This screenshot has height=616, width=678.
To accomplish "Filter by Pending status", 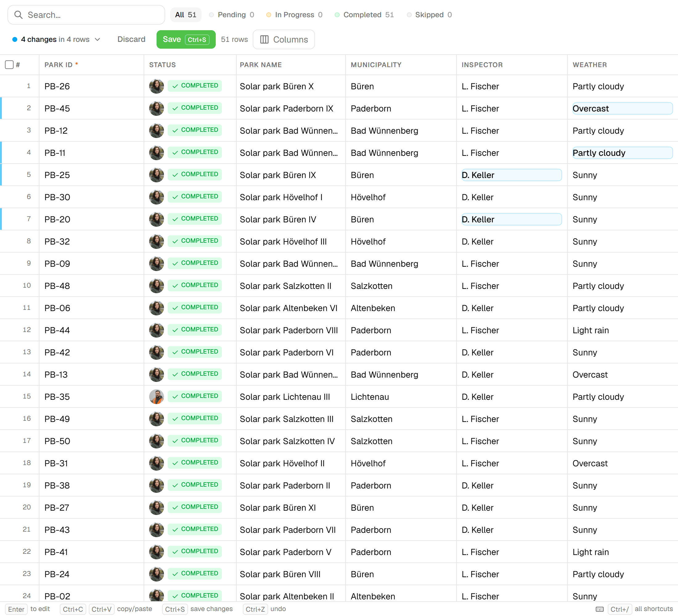I will click(232, 15).
